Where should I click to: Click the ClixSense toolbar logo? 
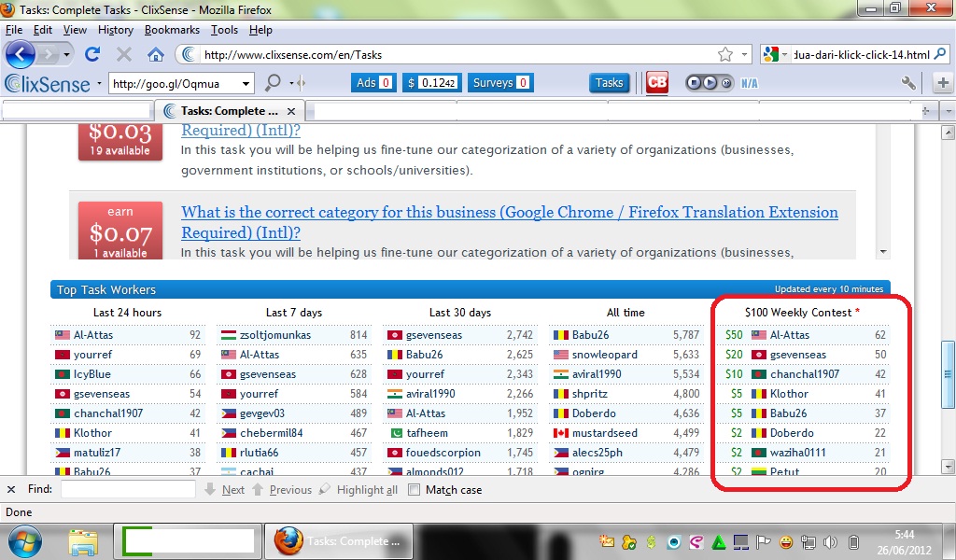click(47, 83)
